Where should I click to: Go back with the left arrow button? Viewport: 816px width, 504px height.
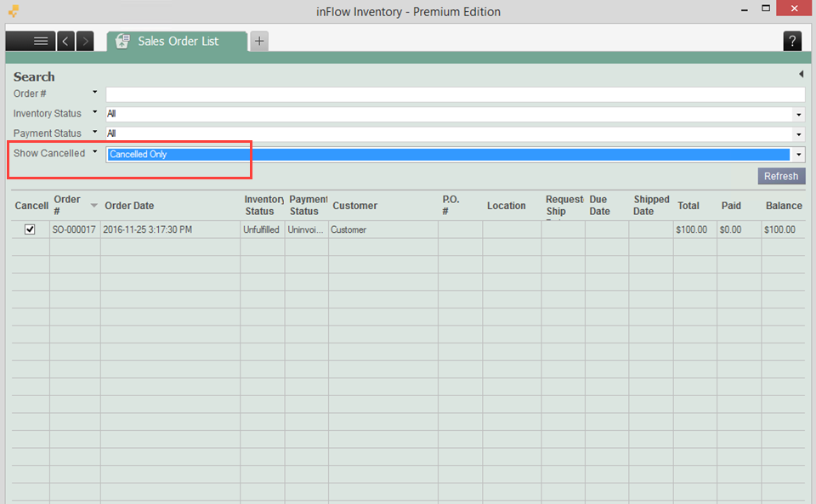65,41
